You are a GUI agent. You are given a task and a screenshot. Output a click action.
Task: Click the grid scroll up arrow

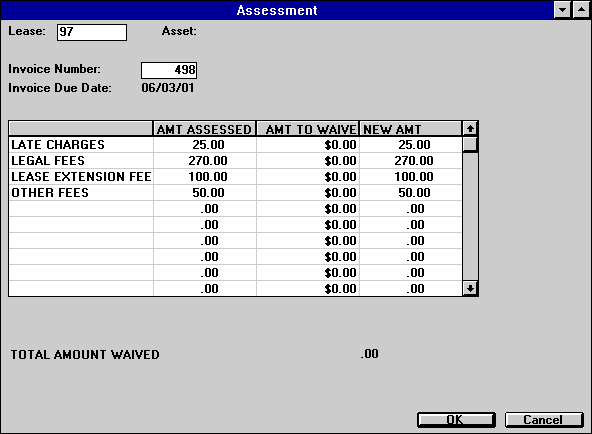click(x=470, y=129)
